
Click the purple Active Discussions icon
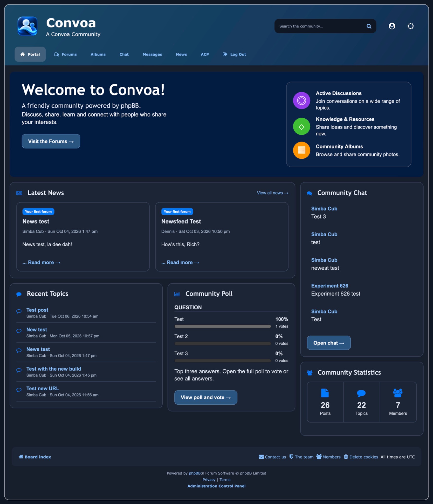point(301,100)
